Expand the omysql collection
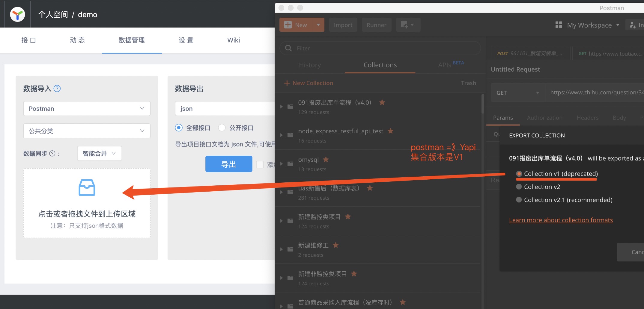The image size is (644, 309). click(282, 164)
